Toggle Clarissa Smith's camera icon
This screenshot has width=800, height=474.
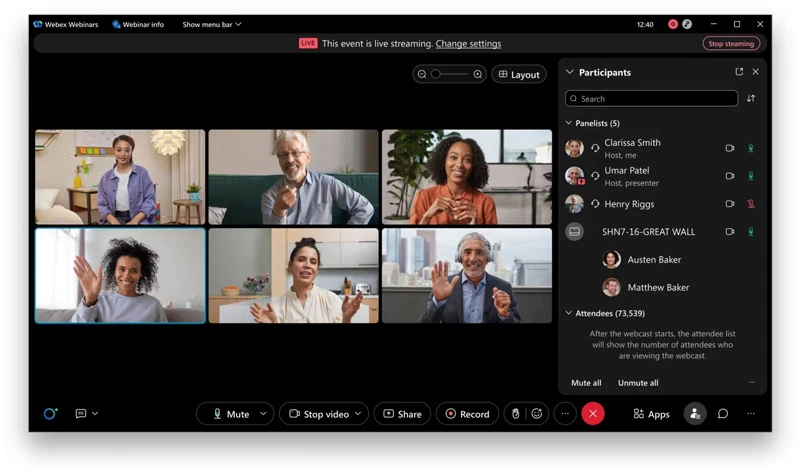[730, 148]
